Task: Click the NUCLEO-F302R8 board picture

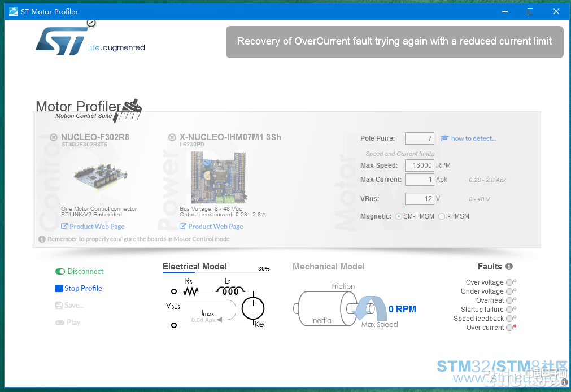Action: 101,177
